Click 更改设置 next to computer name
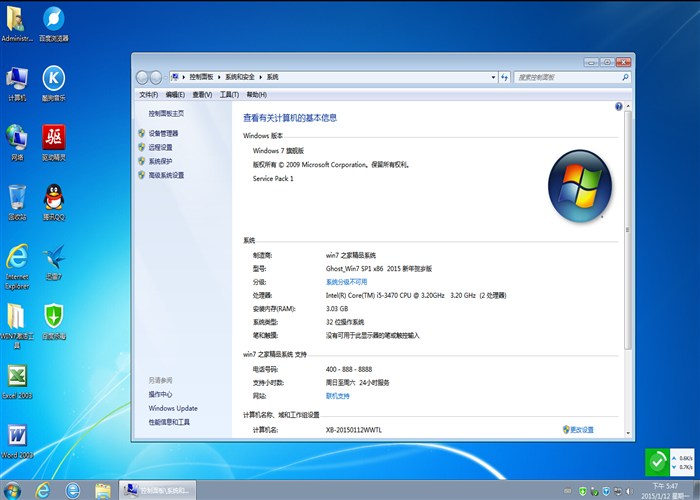This screenshot has width=700, height=500. [x=580, y=430]
